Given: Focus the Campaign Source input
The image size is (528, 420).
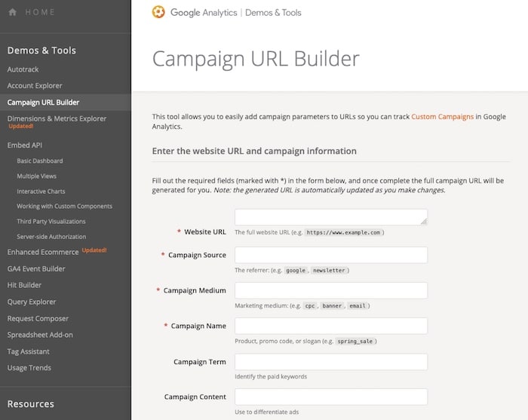Looking at the screenshot, I should pyautogui.click(x=331, y=255).
